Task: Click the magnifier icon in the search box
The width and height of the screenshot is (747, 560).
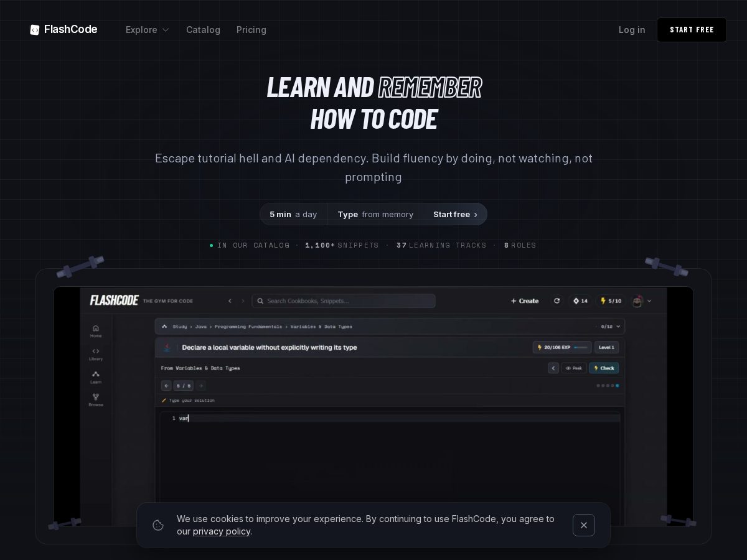Action: tap(260, 301)
